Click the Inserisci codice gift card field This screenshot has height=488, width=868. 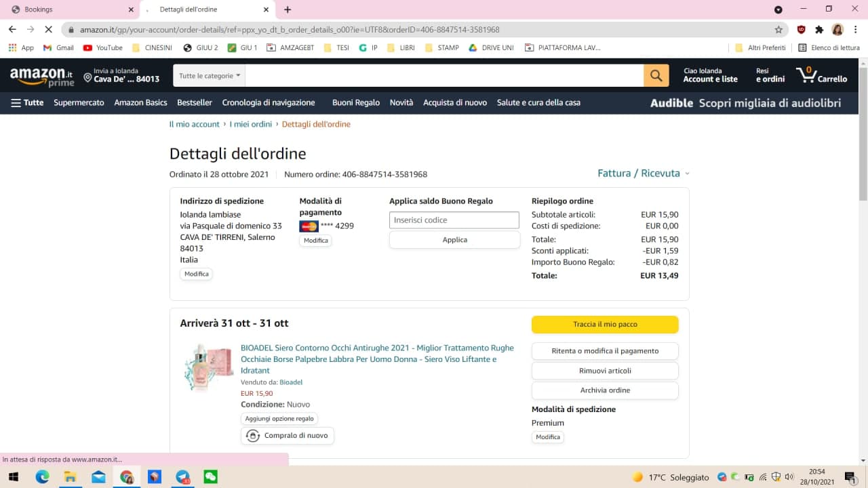point(454,220)
